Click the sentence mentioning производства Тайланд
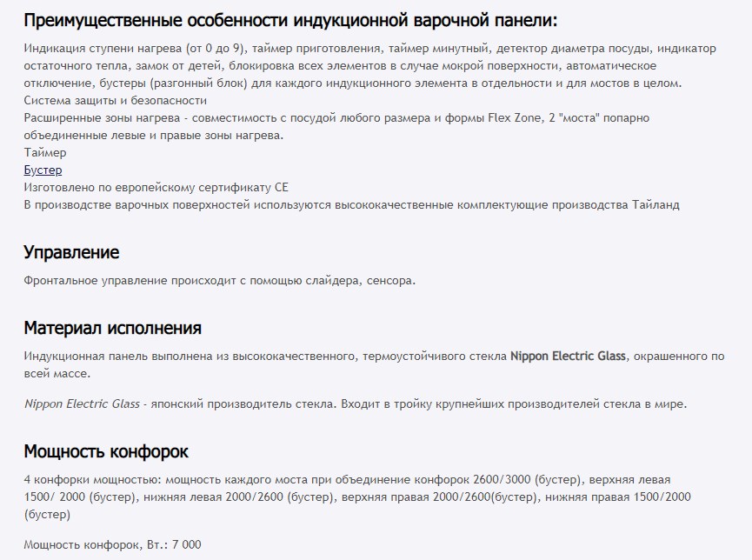 coord(351,205)
